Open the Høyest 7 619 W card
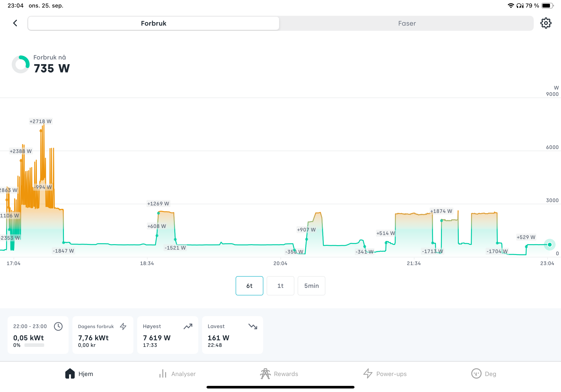 168,335
